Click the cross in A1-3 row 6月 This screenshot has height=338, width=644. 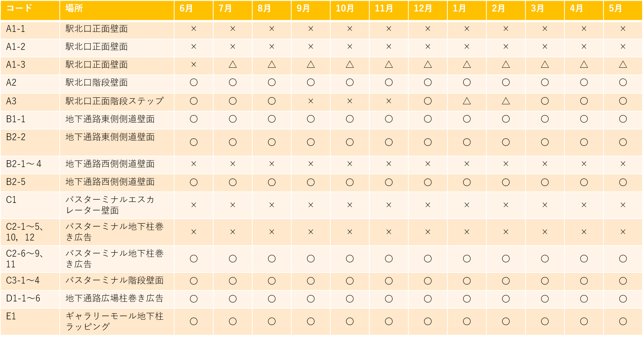pyautogui.click(x=194, y=65)
